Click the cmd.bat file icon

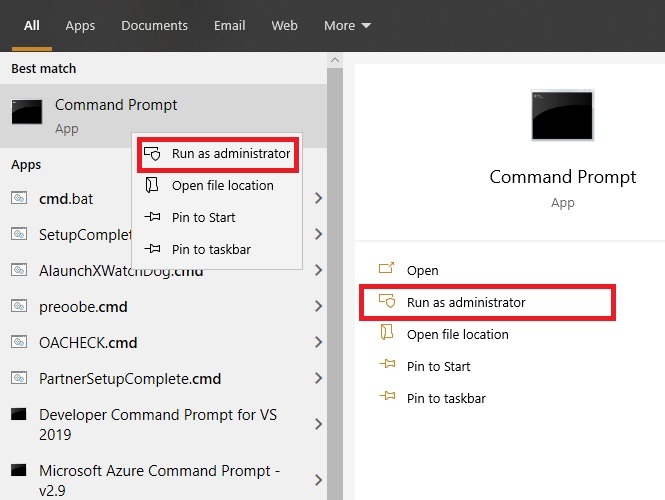(18, 198)
